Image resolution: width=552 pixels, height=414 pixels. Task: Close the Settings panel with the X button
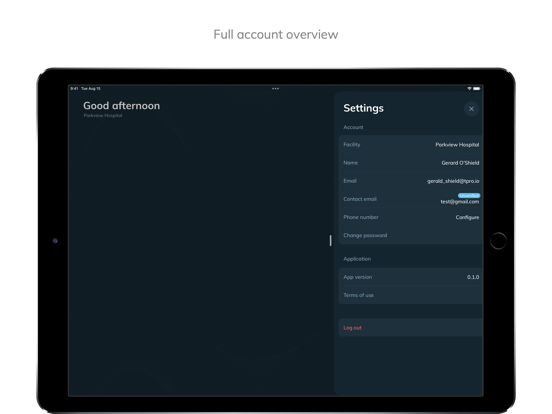click(471, 109)
